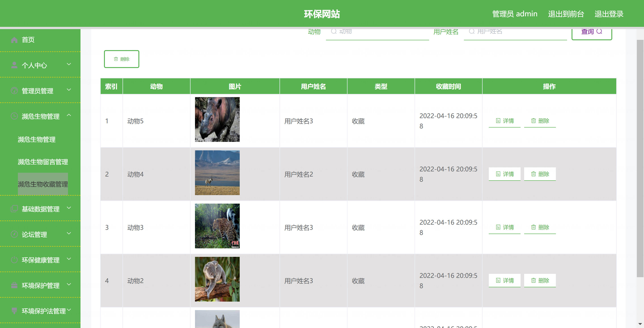Click search icon in 动物 field

333,31
